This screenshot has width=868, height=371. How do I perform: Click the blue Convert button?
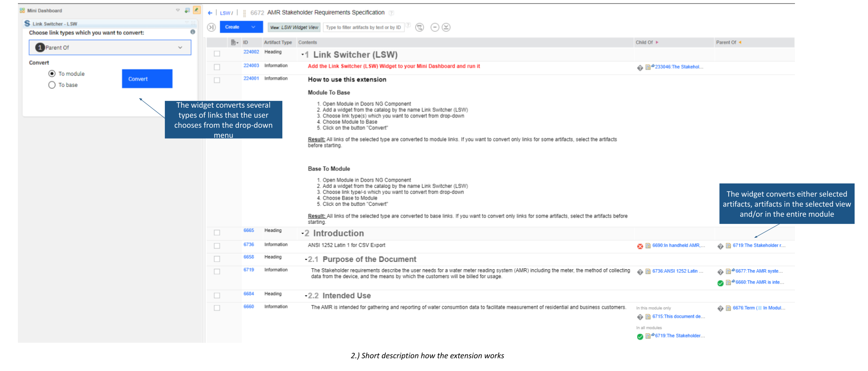point(147,79)
